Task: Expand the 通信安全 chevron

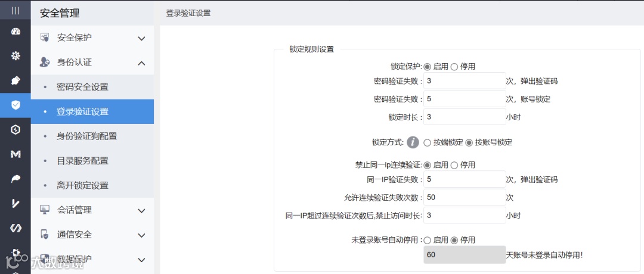Action: [x=141, y=235]
